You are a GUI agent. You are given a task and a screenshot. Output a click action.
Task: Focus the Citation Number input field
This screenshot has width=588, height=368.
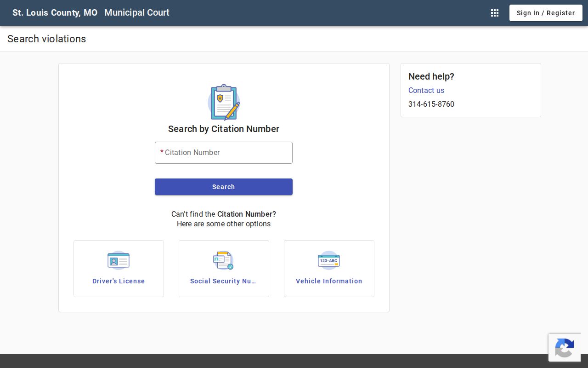click(x=224, y=153)
